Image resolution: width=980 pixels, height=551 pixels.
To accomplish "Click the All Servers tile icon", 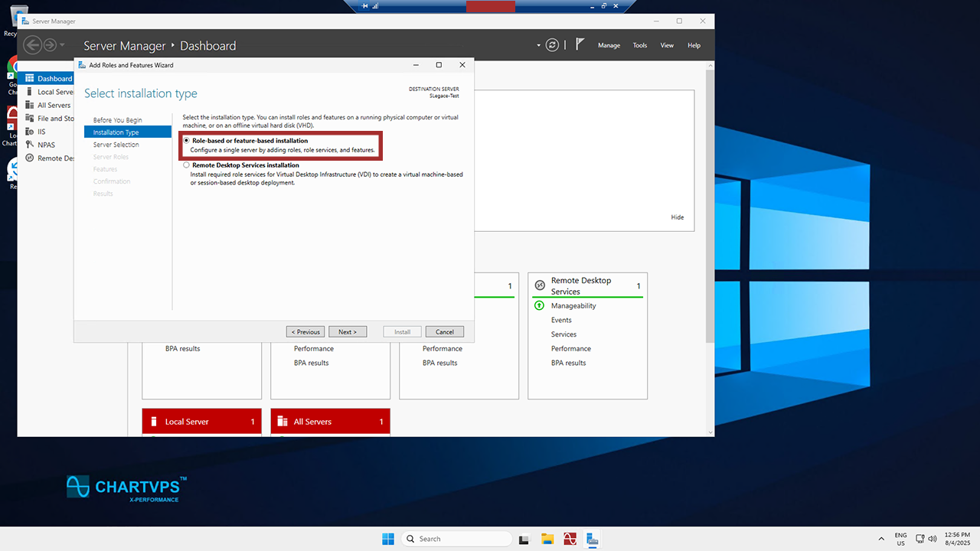I will [282, 422].
